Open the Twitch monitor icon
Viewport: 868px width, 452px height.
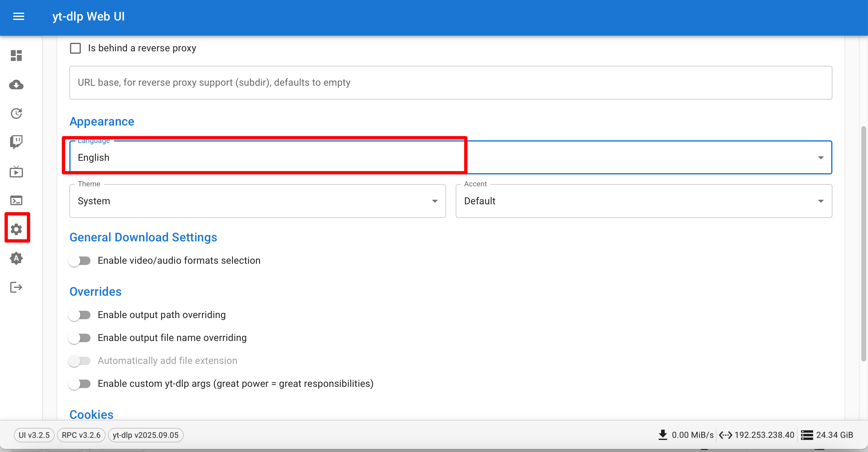[x=16, y=142]
